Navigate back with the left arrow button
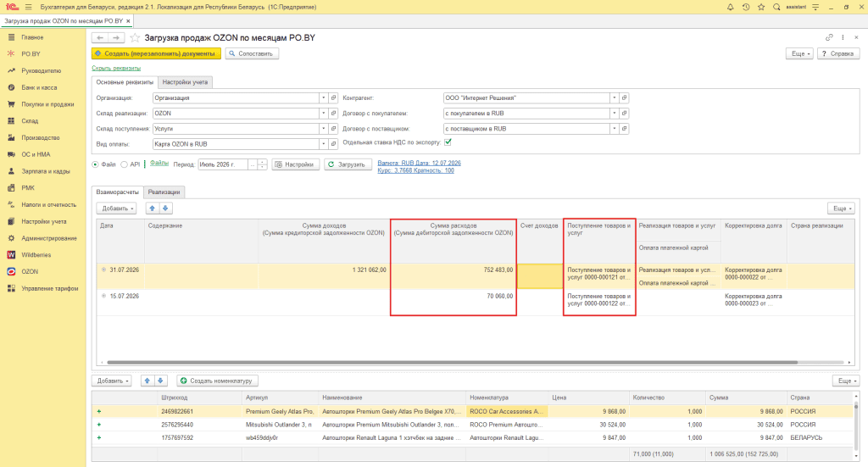This screenshot has height=467, width=868. pos(100,37)
